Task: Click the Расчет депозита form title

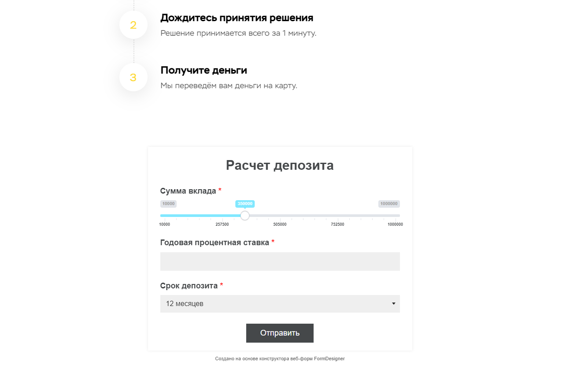Action: point(280,165)
